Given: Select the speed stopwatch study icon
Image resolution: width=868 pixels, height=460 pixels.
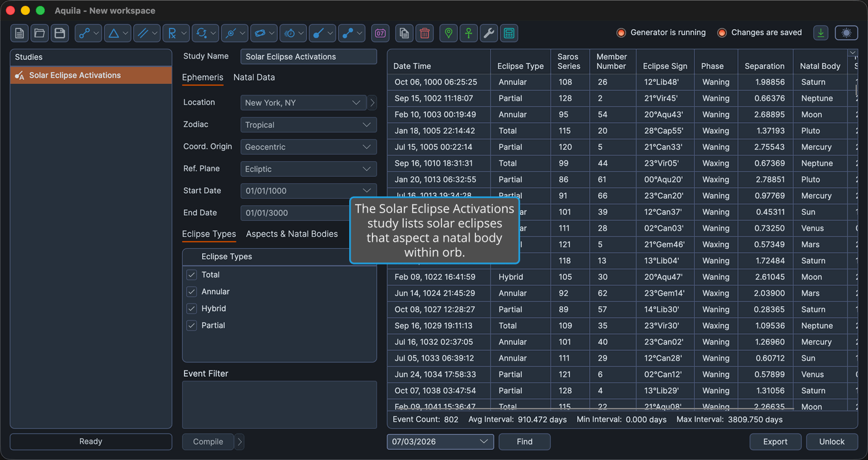Looking at the screenshot, I should (289, 33).
